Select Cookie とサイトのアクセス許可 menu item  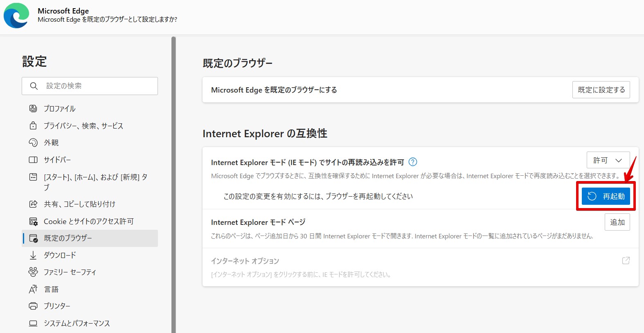90,221
